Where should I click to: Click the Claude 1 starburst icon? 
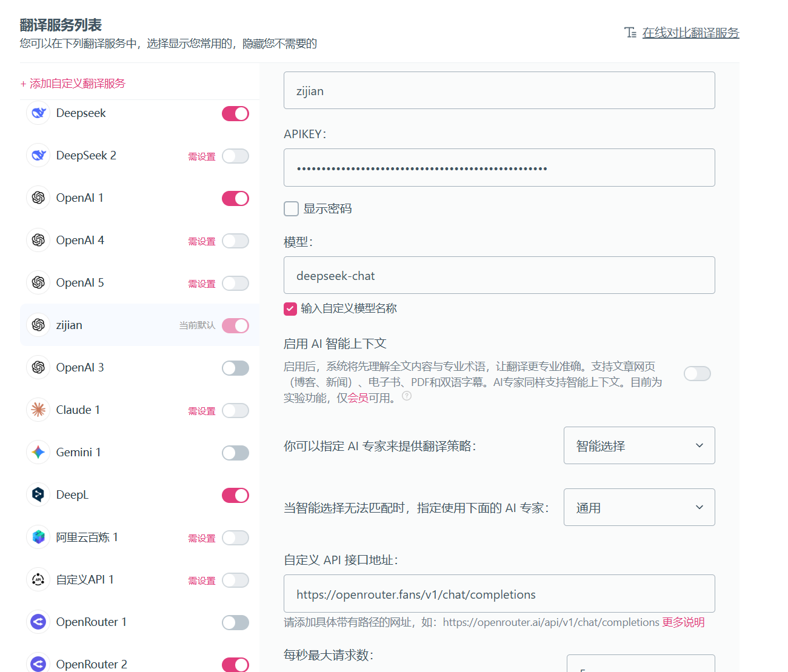[38, 410]
